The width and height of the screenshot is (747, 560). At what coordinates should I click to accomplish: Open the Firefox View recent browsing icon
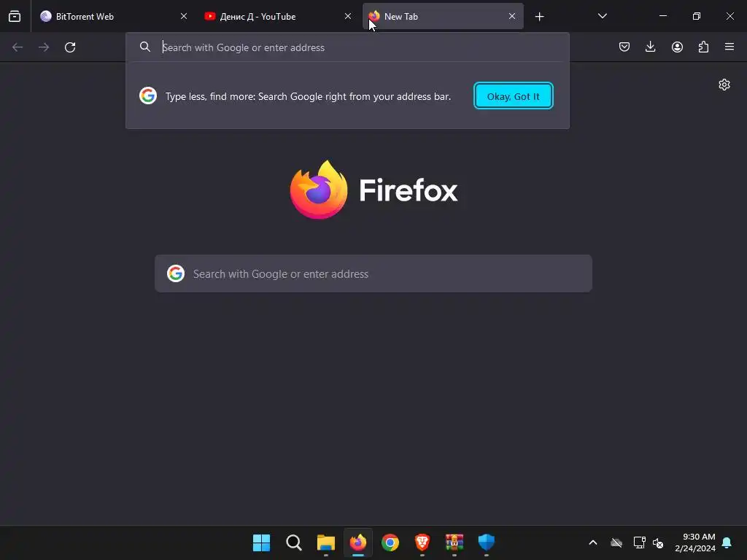tap(15, 16)
